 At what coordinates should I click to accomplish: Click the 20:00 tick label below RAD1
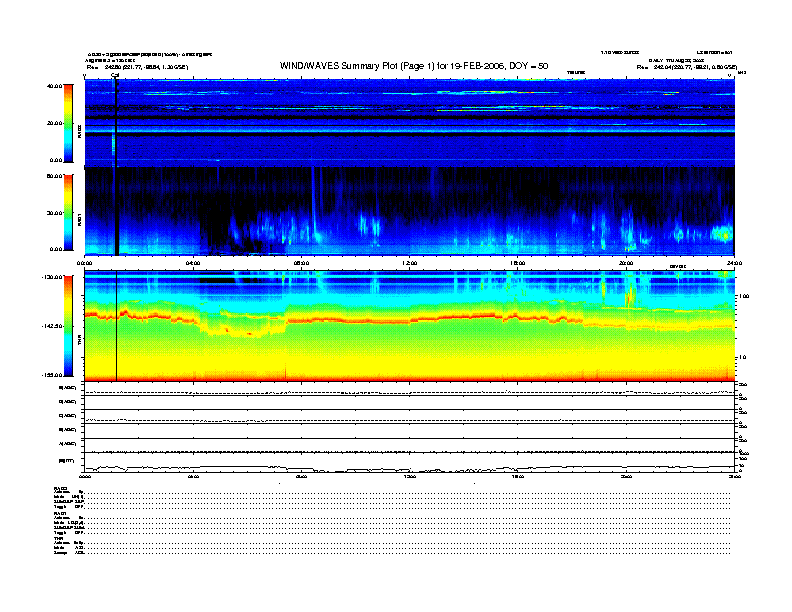(626, 263)
